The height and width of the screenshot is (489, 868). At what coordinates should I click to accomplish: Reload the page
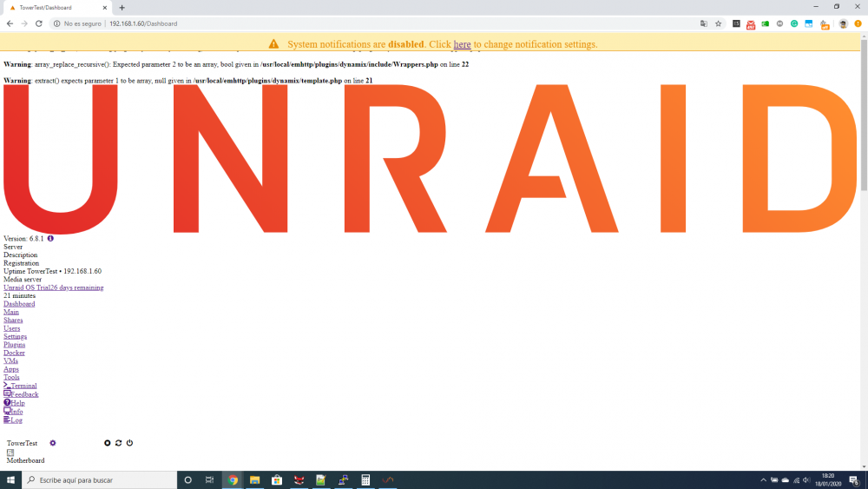pyautogui.click(x=39, y=23)
